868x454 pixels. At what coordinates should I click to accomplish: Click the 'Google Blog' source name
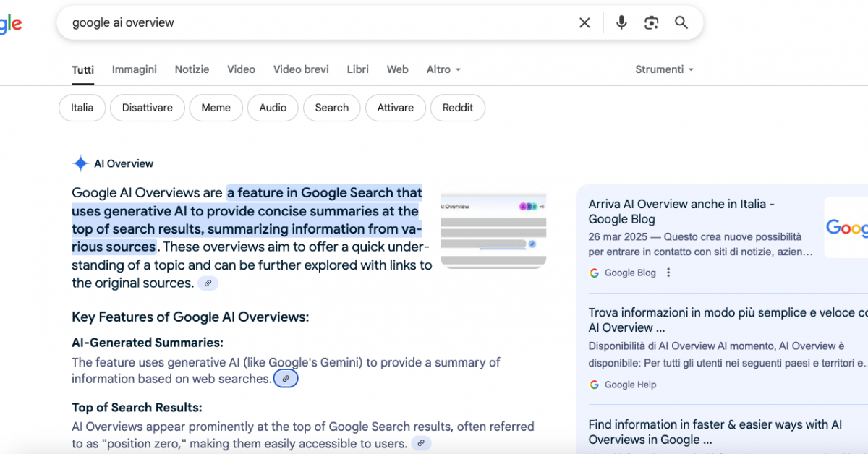630,273
